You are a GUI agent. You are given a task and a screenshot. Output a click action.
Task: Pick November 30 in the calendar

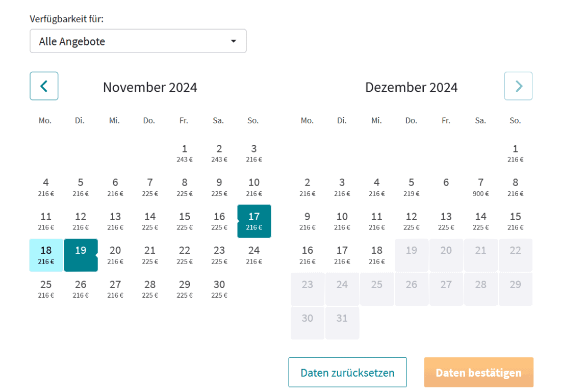[219, 289]
